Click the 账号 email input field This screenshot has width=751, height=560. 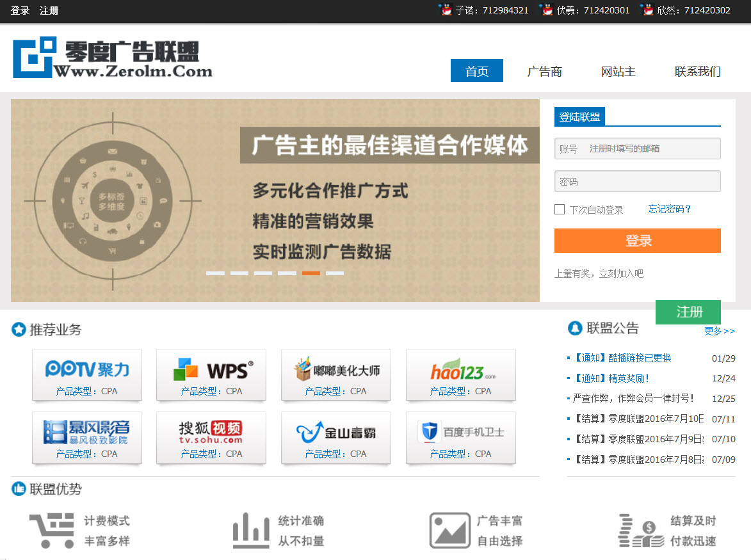point(652,148)
